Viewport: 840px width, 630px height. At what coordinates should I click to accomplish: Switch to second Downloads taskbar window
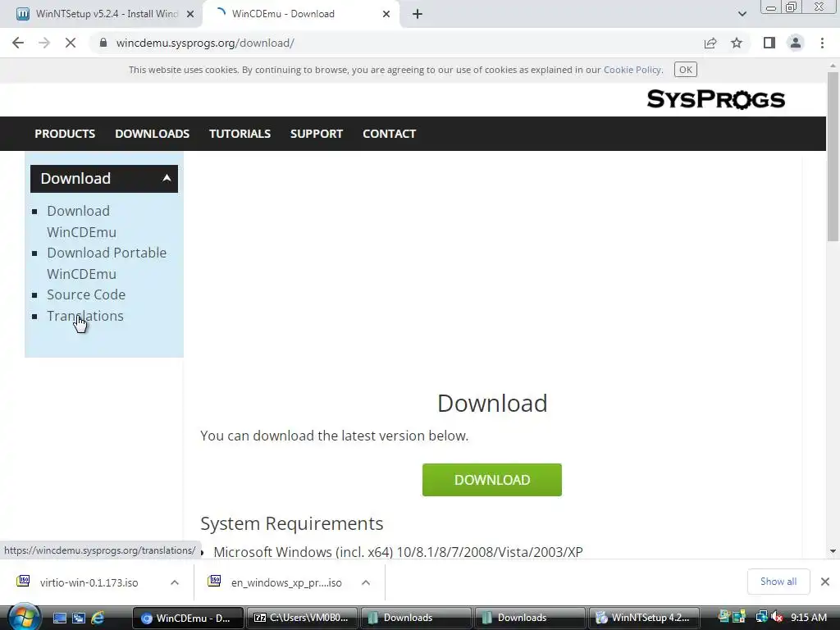[x=531, y=618]
